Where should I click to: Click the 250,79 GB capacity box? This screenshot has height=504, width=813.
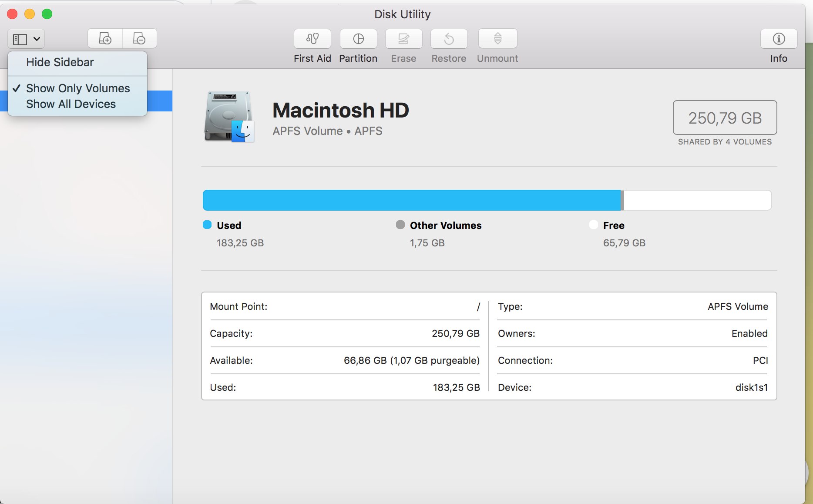(725, 118)
